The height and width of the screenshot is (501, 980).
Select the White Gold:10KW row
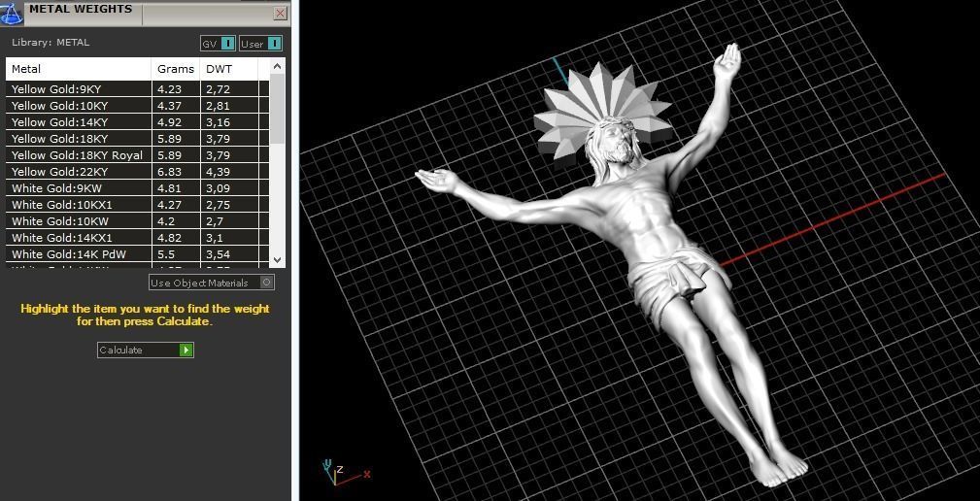138,221
